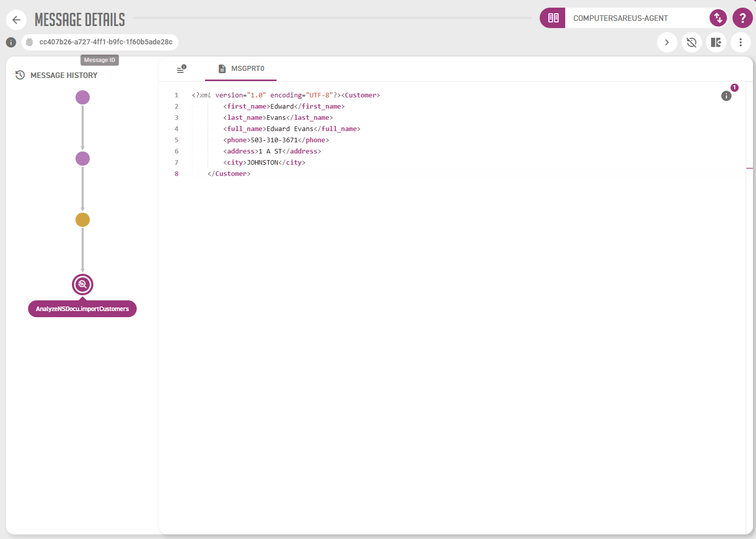Click line number 8 in gutter

pyautogui.click(x=177, y=174)
